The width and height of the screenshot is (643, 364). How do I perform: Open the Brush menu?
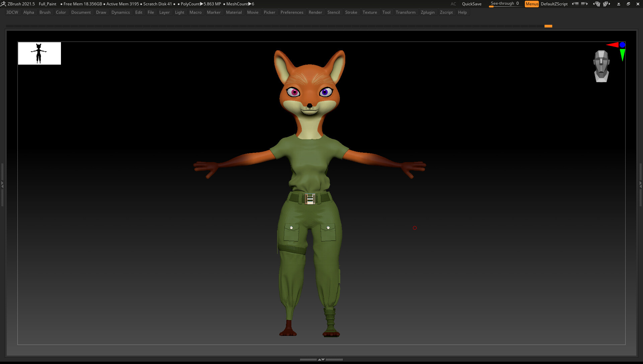point(45,12)
